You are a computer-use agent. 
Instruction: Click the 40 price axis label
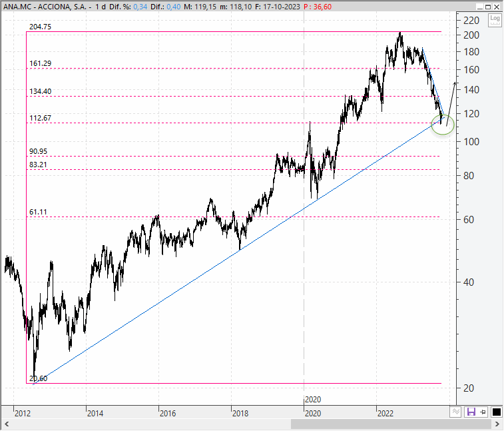469,282
